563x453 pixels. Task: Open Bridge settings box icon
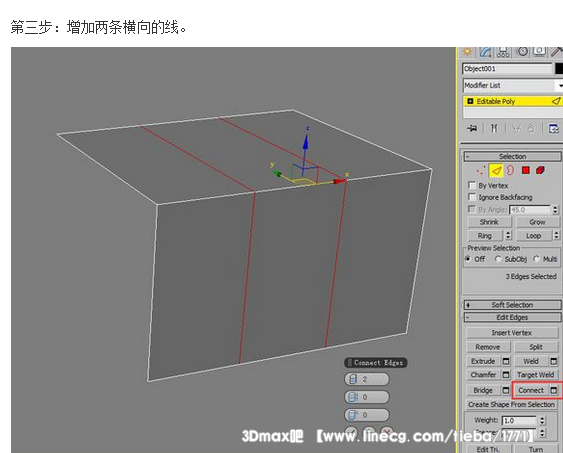click(x=506, y=390)
